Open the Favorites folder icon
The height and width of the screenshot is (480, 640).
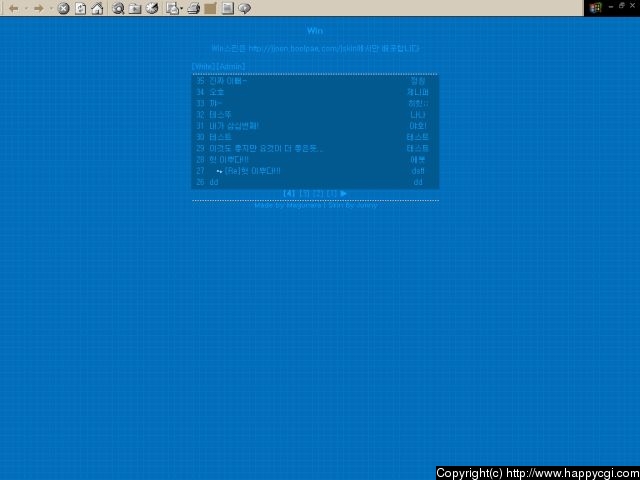pos(135,9)
